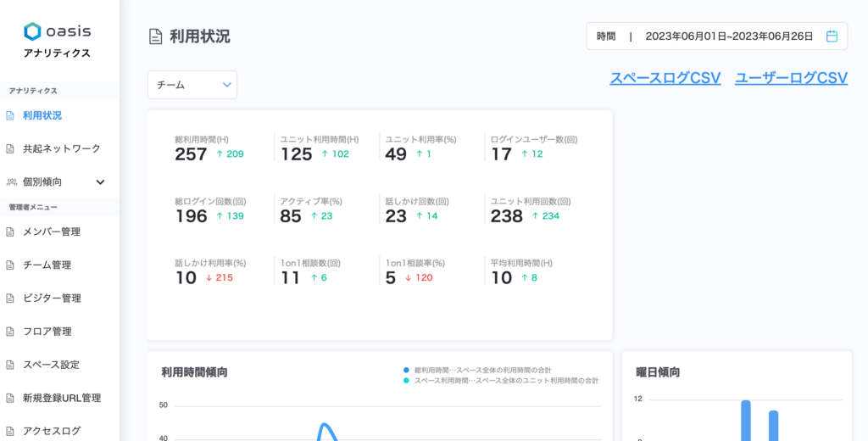Open the date range picker field
This screenshot has height=441, width=868.
click(716, 36)
